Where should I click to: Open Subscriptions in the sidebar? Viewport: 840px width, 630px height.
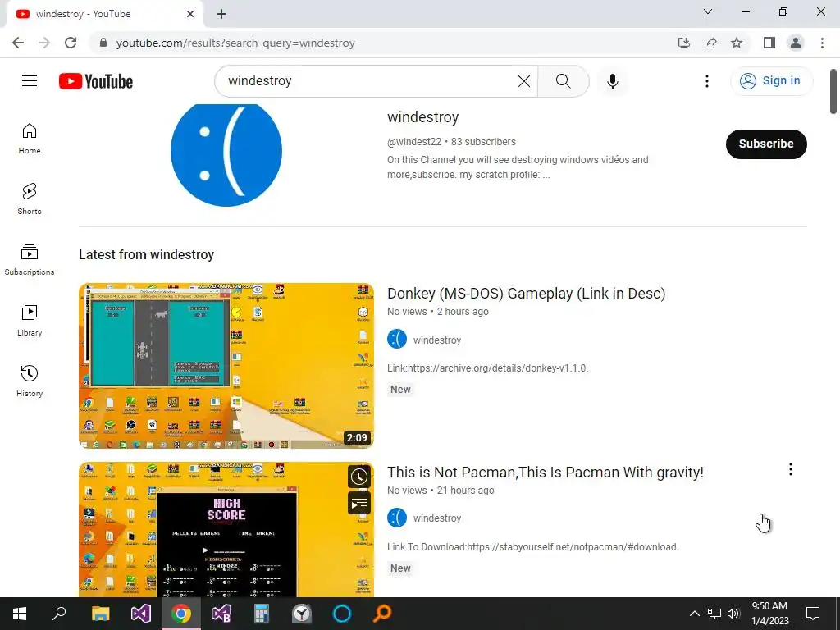[x=30, y=260]
